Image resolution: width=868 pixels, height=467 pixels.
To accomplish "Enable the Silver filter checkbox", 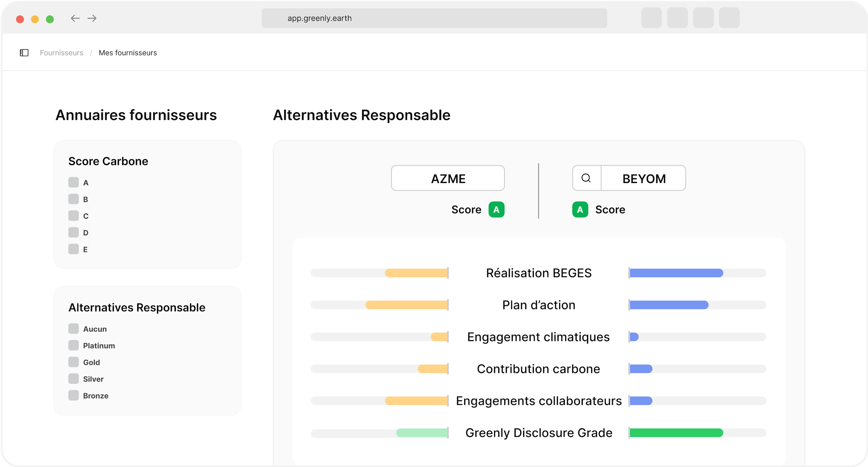I will pyautogui.click(x=74, y=379).
